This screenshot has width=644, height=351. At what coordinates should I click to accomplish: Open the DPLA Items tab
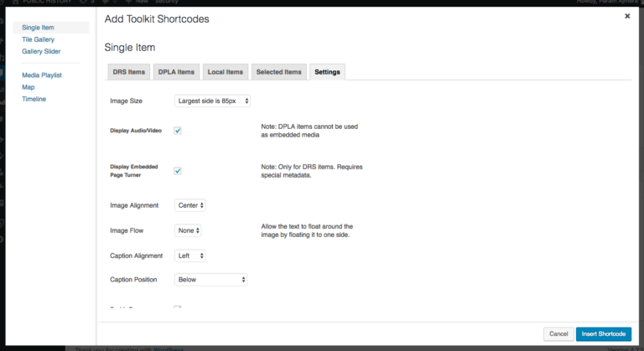click(x=176, y=72)
